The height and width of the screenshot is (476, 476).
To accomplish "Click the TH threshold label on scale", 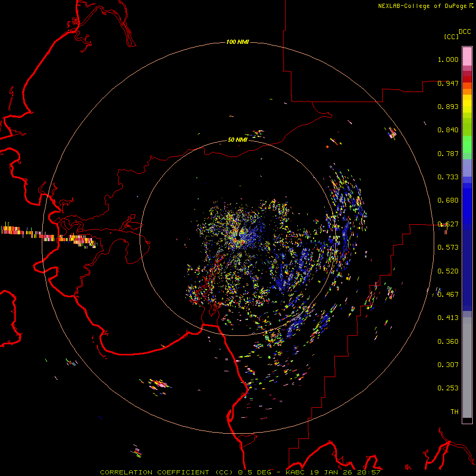I will click(454, 412).
